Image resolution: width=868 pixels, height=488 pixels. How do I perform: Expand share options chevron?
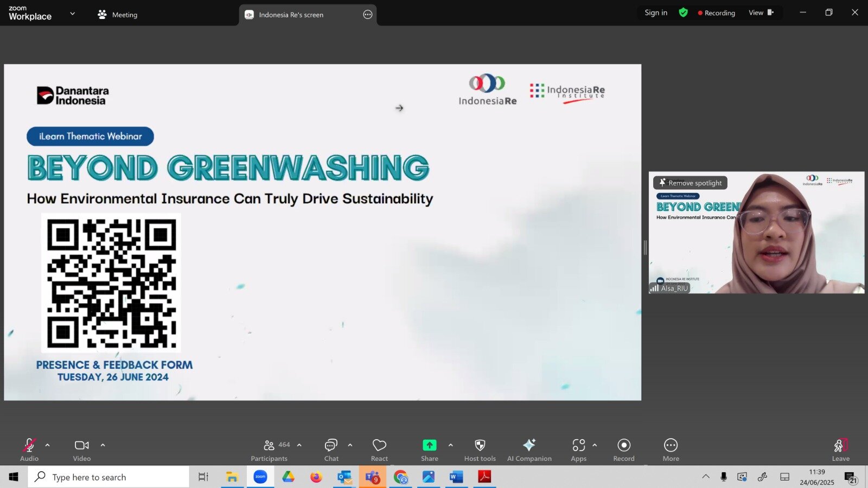click(x=450, y=445)
